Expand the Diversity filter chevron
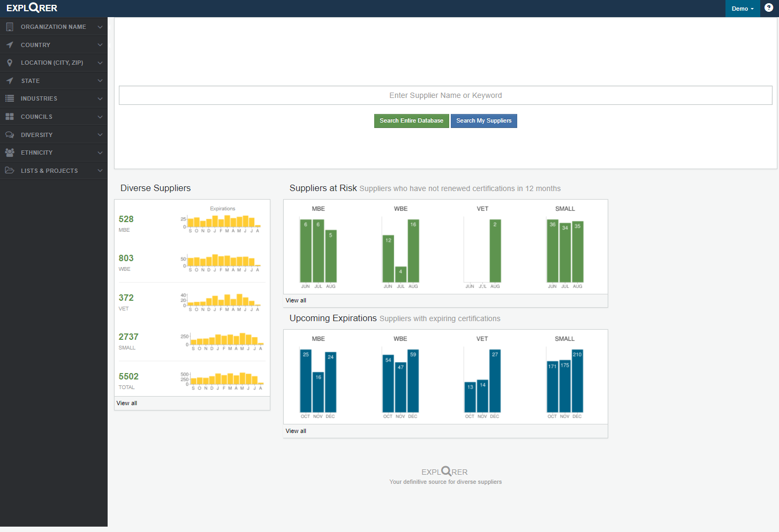This screenshot has height=532, width=779. point(100,135)
